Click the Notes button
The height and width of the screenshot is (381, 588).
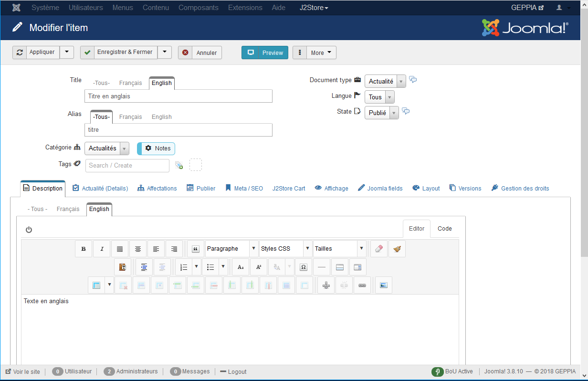point(156,148)
